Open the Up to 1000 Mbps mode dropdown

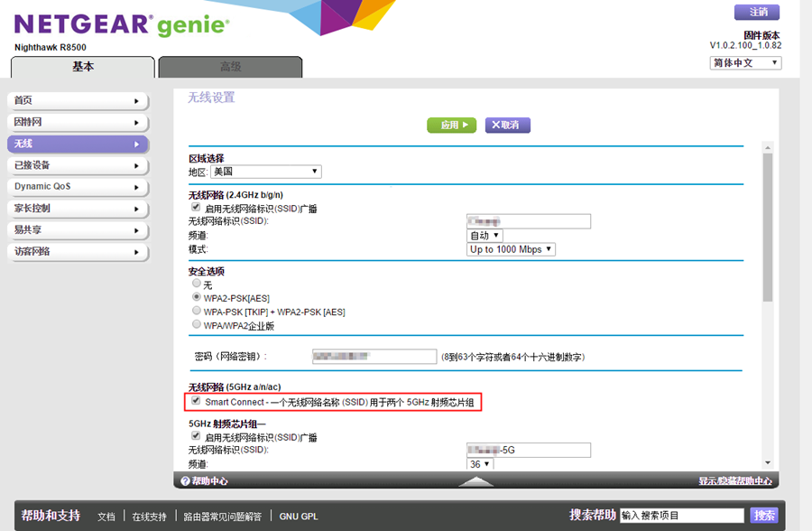pyautogui.click(x=511, y=249)
